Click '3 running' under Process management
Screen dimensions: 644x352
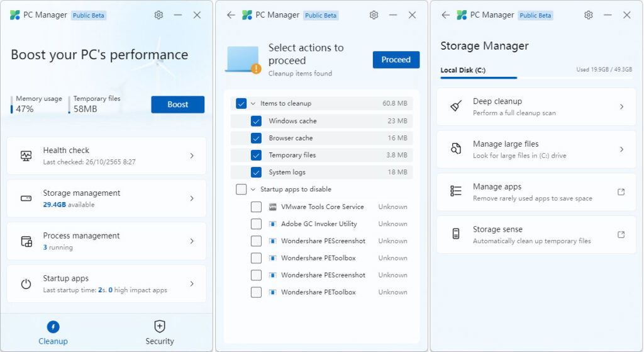point(58,247)
